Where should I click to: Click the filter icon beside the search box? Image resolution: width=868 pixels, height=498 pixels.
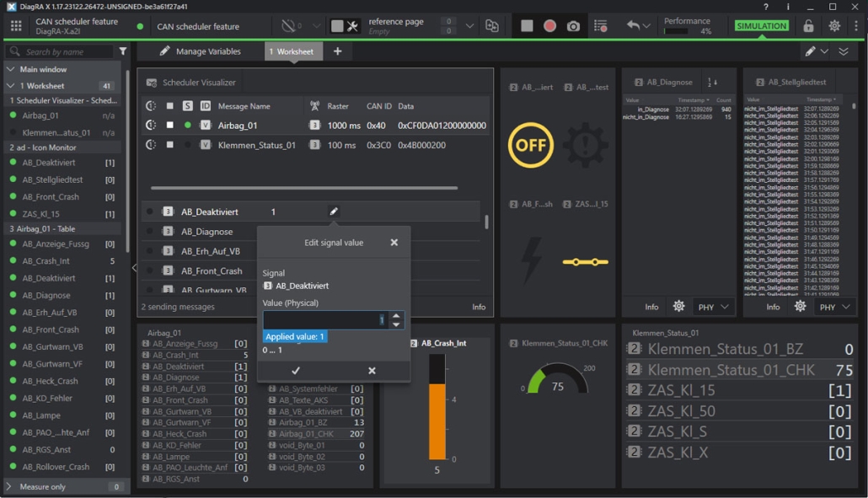coord(123,51)
